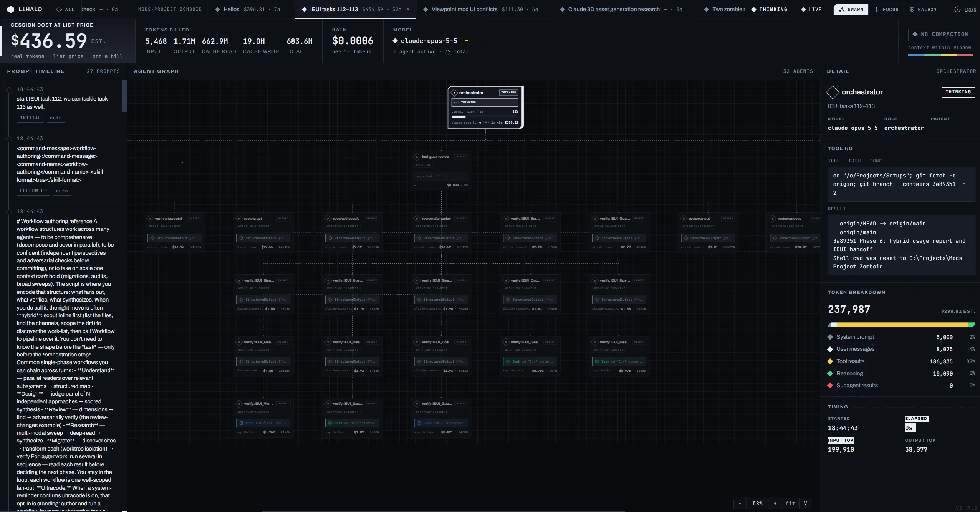Click the NO COMPACTION diamond icon
980x512 pixels.
click(x=915, y=34)
